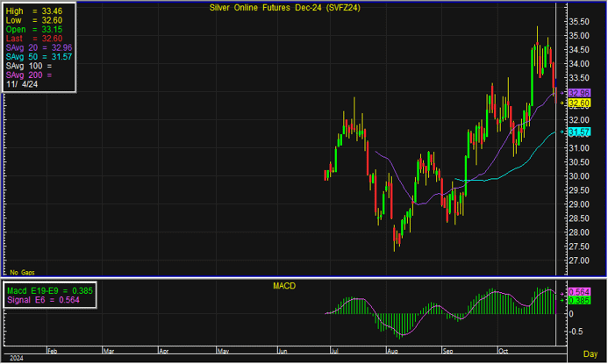Click the High price row in the data box
This screenshot has height=364, width=608.
coord(35,10)
